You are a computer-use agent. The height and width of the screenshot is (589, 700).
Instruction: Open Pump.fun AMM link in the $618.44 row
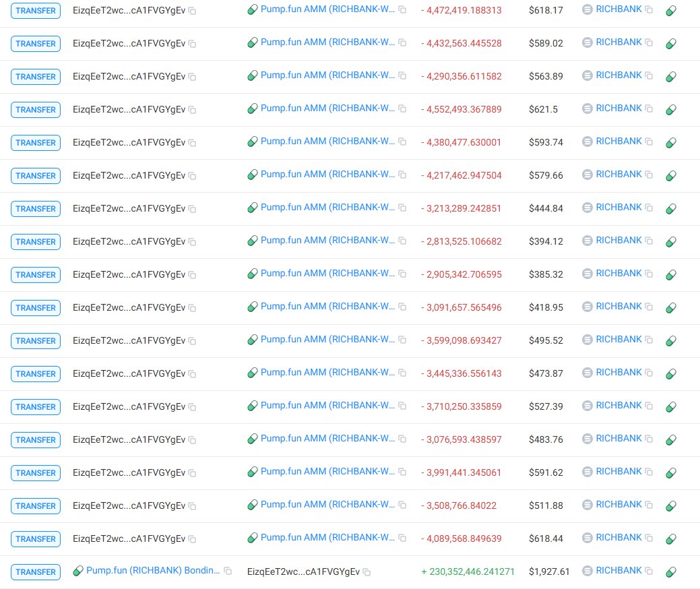pyautogui.click(x=327, y=538)
